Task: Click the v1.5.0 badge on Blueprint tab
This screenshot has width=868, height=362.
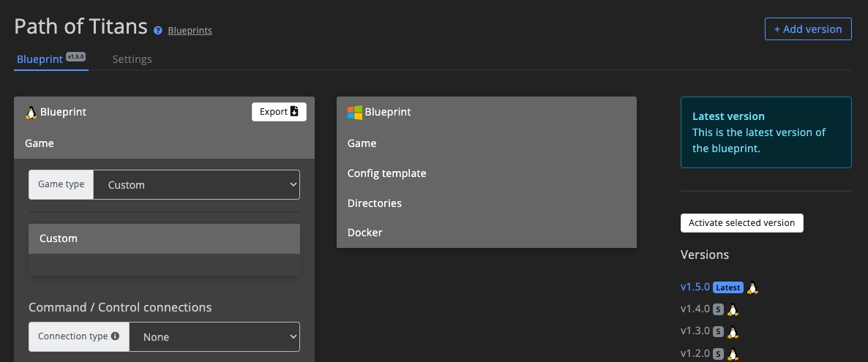Action: [75, 56]
